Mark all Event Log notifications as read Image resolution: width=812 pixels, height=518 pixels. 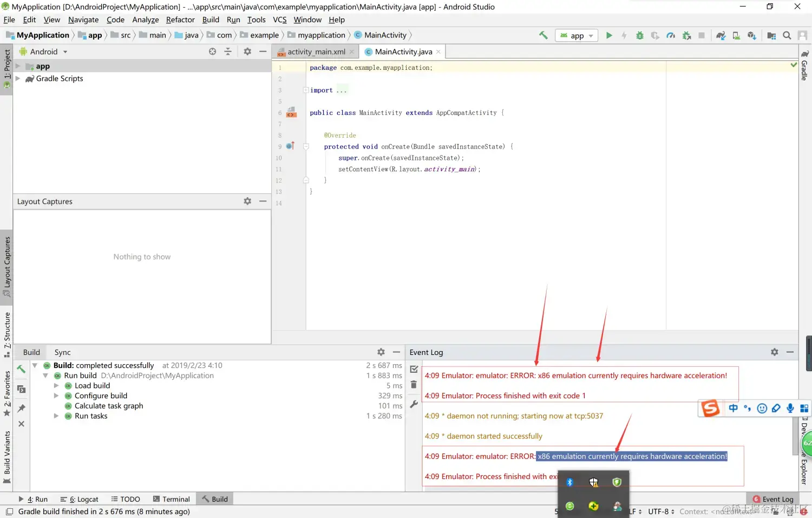point(414,369)
